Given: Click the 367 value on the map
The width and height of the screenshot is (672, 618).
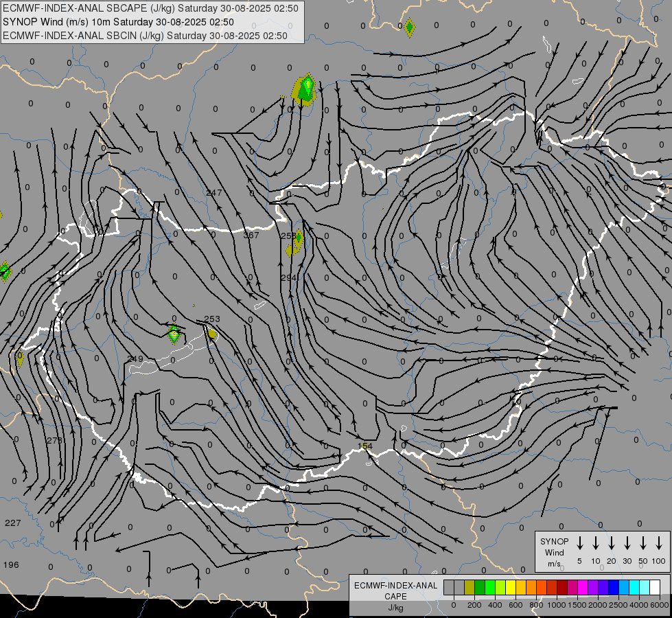Looking at the screenshot, I should pos(251,235).
